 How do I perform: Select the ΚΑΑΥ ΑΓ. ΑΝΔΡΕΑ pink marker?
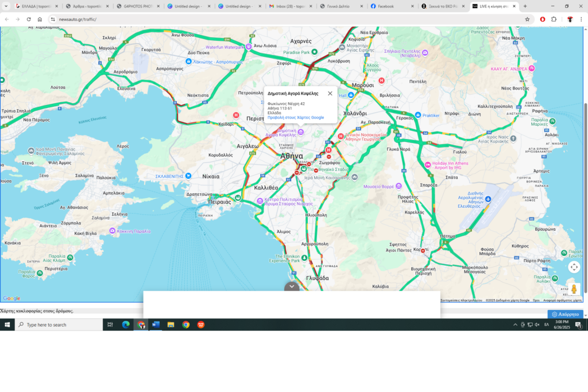point(531,68)
